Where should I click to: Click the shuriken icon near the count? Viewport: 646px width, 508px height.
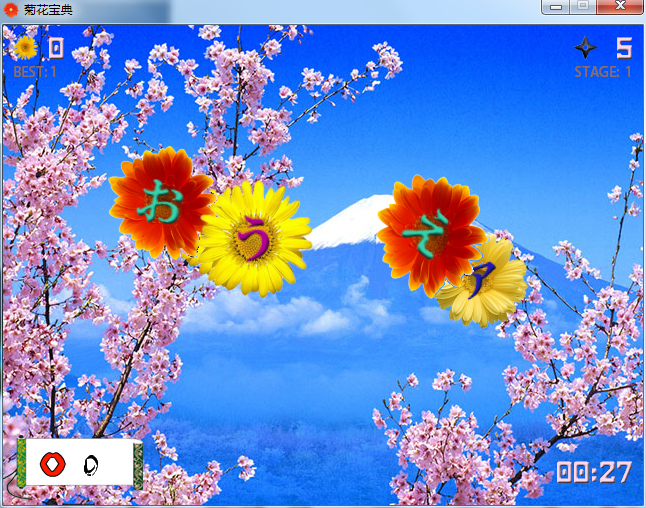[585, 47]
